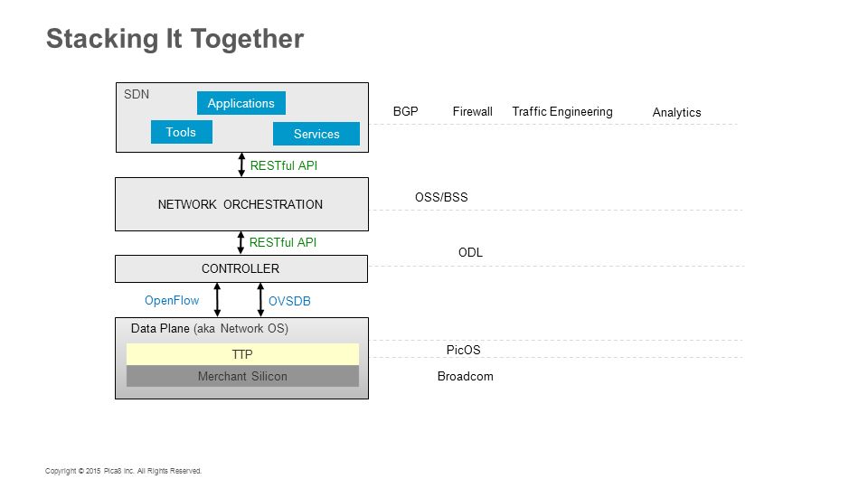Viewport: 868px width, 488px height.
Task: Click the PicOS label
Action: [463, 351]
